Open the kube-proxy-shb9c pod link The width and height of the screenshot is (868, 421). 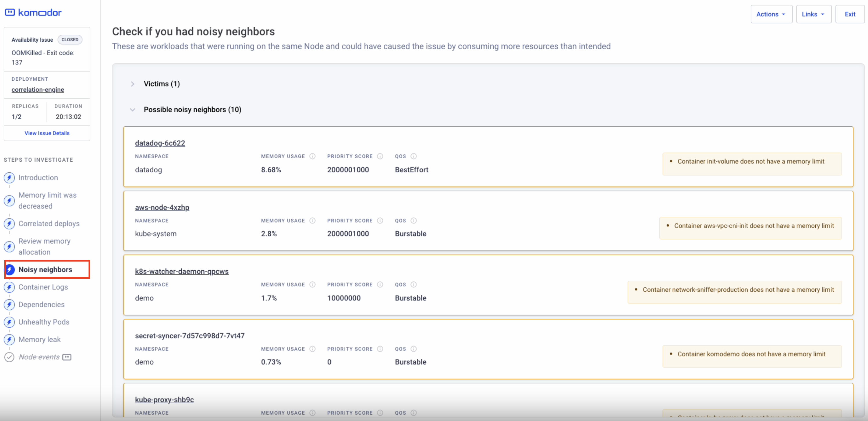click(x=164, y=400)
